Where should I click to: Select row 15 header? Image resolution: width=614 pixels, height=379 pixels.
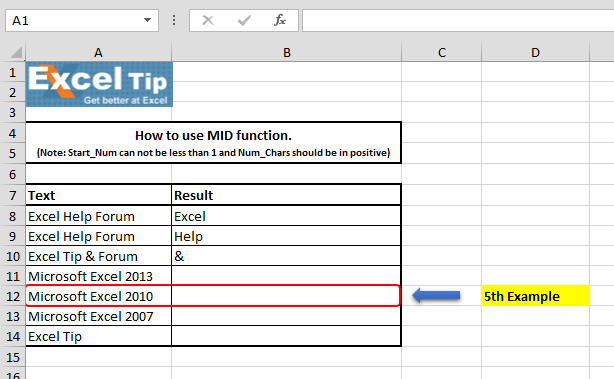coord(13,357)
